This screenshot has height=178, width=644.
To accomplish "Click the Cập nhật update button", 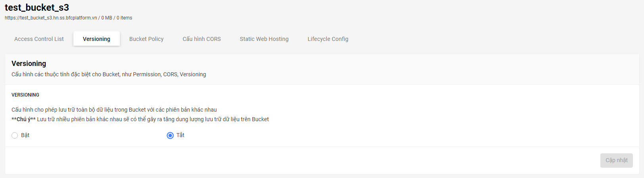I will tap(616, 160).
